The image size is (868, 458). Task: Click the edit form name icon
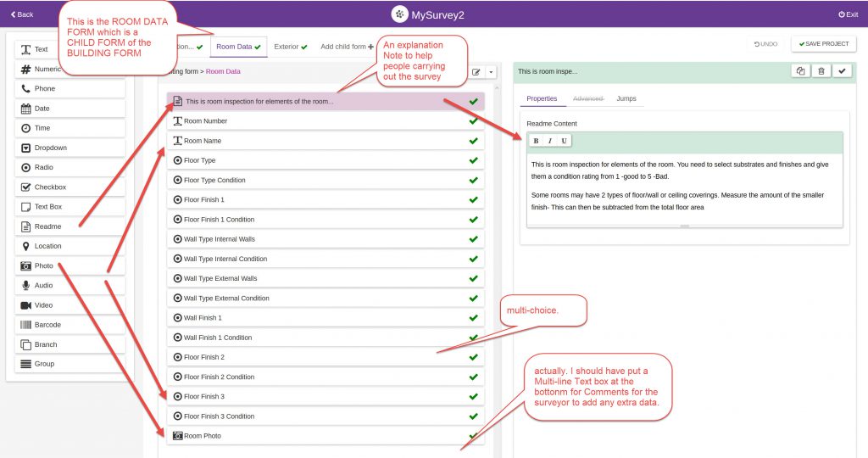pos(476,72)
